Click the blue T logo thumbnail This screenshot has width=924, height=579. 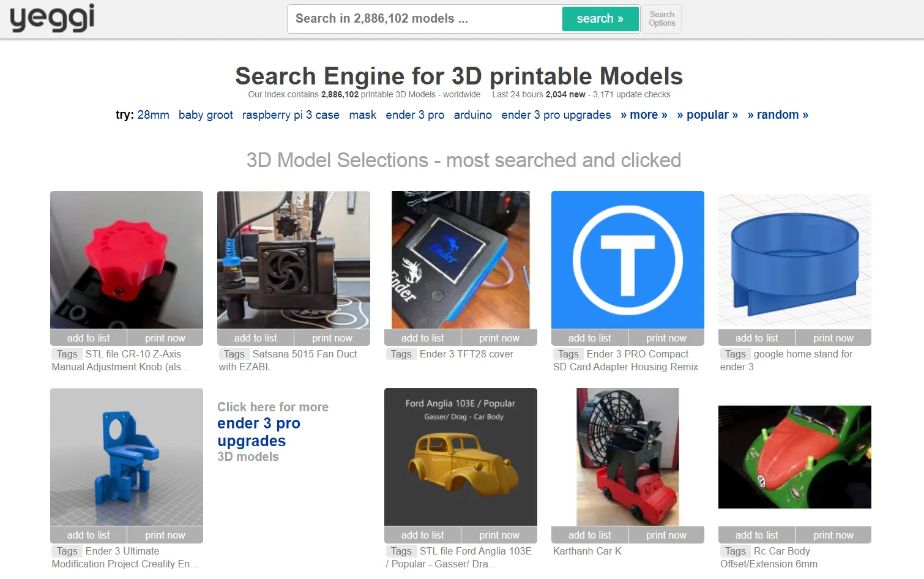click(x=628, y=260)
